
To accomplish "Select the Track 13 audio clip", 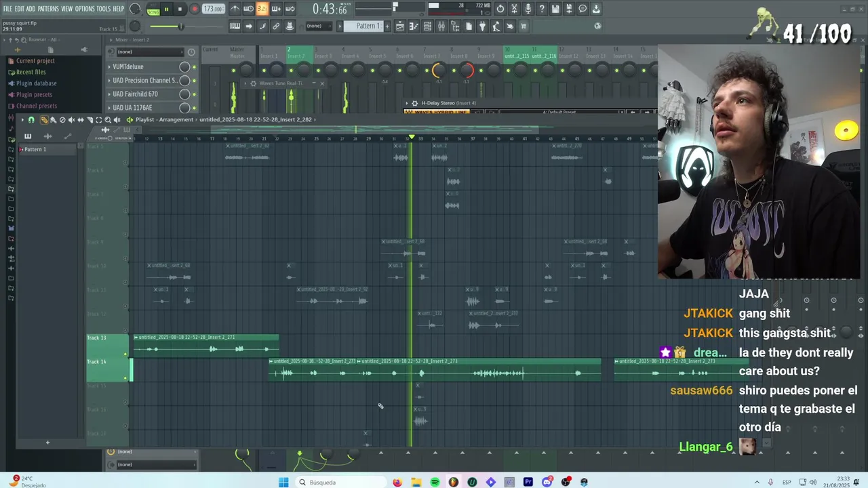I will (x=206, y=344).
